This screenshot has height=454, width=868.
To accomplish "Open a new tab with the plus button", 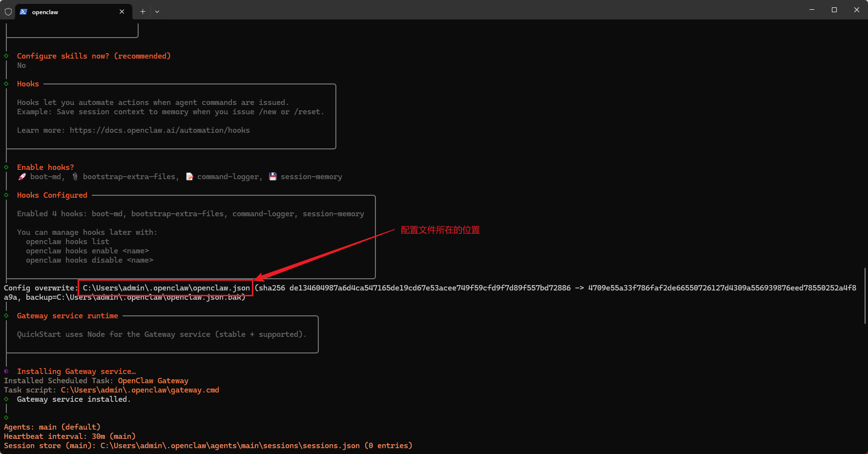I will point(143,11).
